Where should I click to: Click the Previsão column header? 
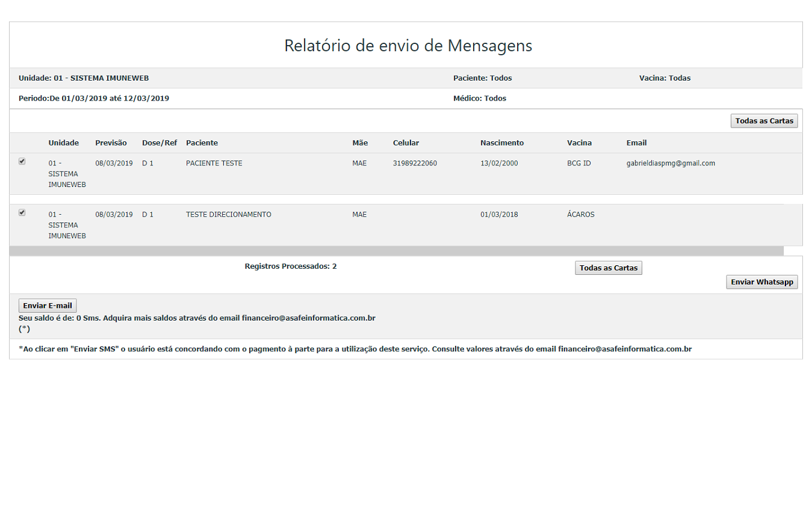click(111, 143)
